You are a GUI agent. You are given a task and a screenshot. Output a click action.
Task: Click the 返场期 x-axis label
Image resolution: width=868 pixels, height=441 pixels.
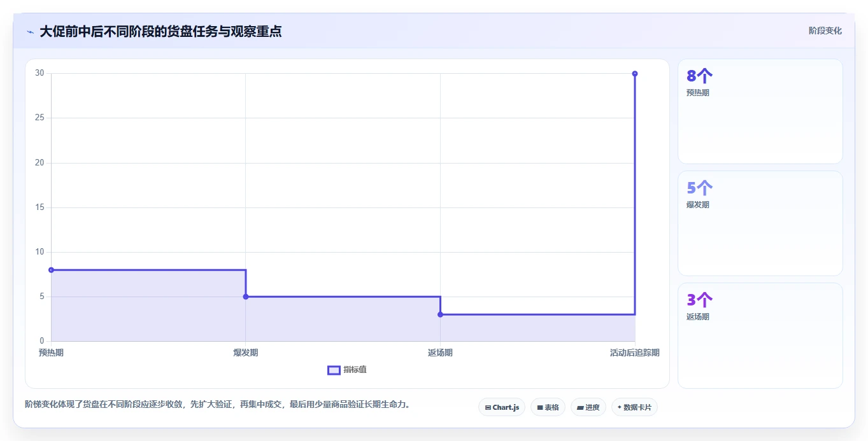(440, 353)
